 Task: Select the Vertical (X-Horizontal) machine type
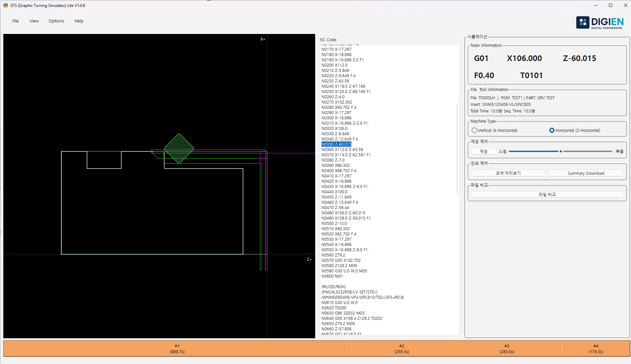pyautogui.click(x=475, y=130)
